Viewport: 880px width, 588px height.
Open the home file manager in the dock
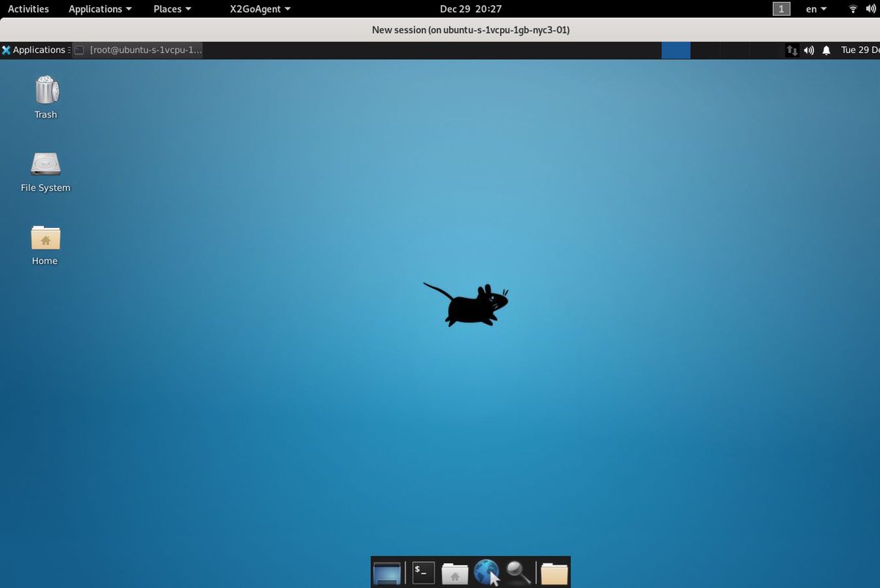tap(455, 573)
